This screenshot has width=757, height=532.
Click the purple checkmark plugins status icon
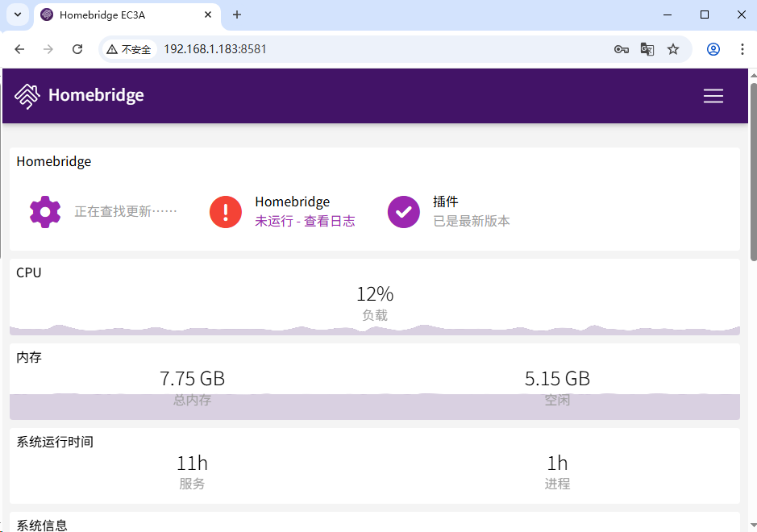403,212
